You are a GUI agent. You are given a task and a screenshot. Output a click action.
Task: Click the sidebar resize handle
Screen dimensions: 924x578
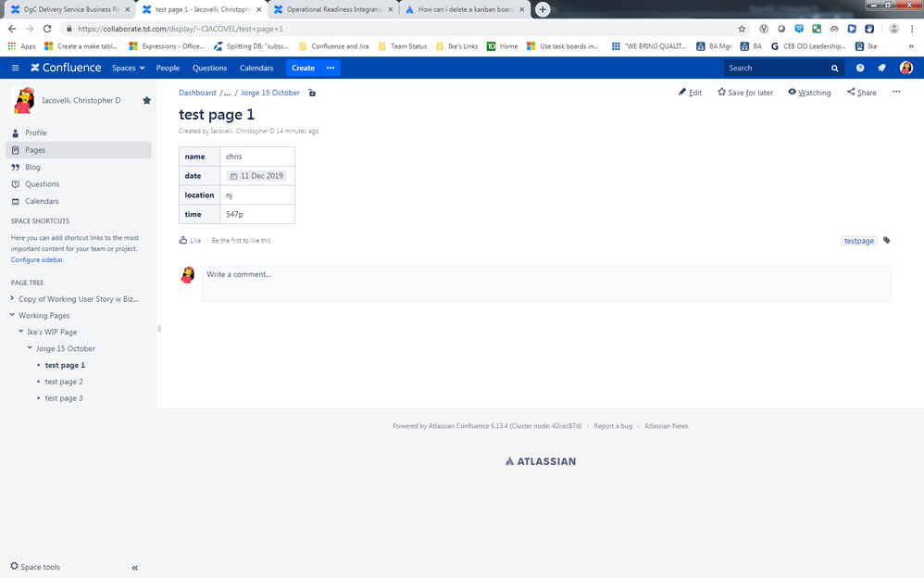click(x=159, y=329)
